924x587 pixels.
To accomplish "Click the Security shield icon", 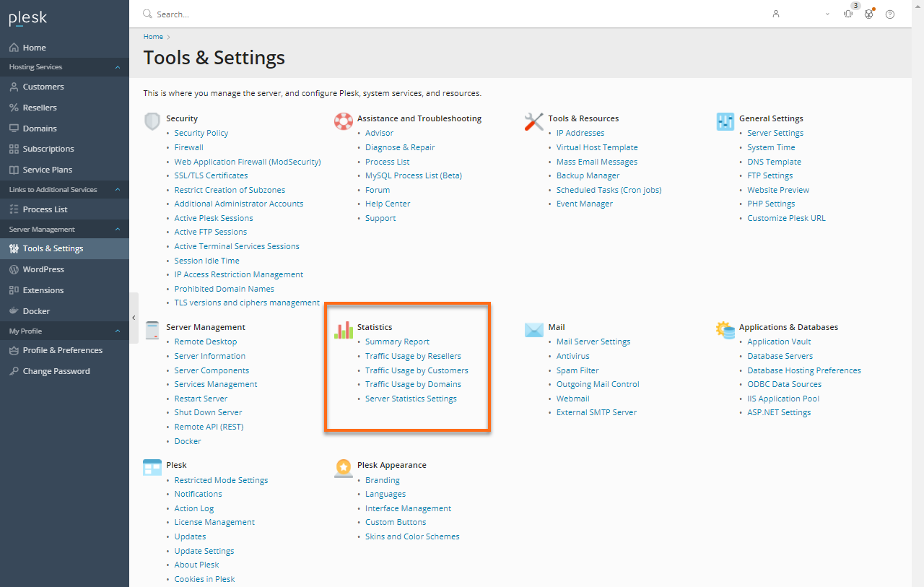I will pos(152,121).
